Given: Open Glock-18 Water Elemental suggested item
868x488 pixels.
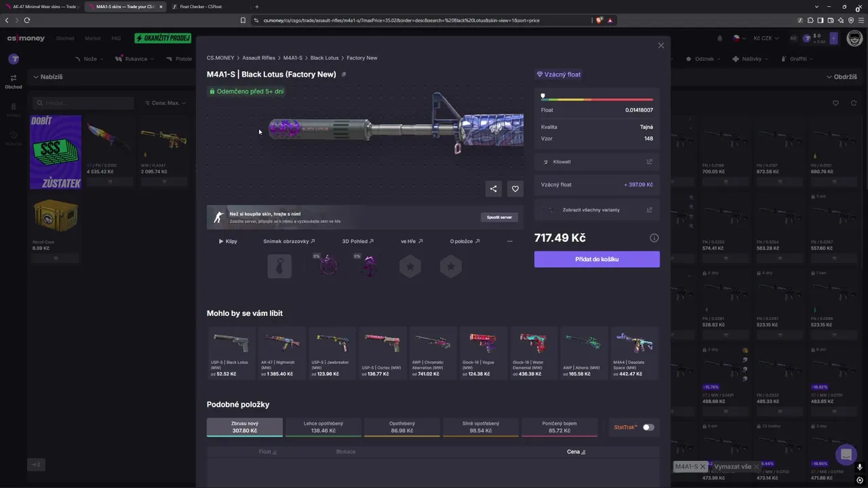Looking at the screenshot, I should (x=534, y=353).
